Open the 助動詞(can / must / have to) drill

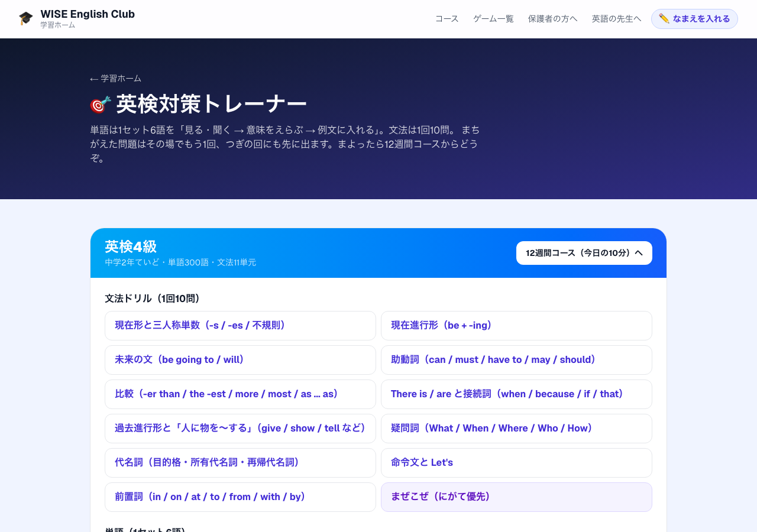click(516, 360)
